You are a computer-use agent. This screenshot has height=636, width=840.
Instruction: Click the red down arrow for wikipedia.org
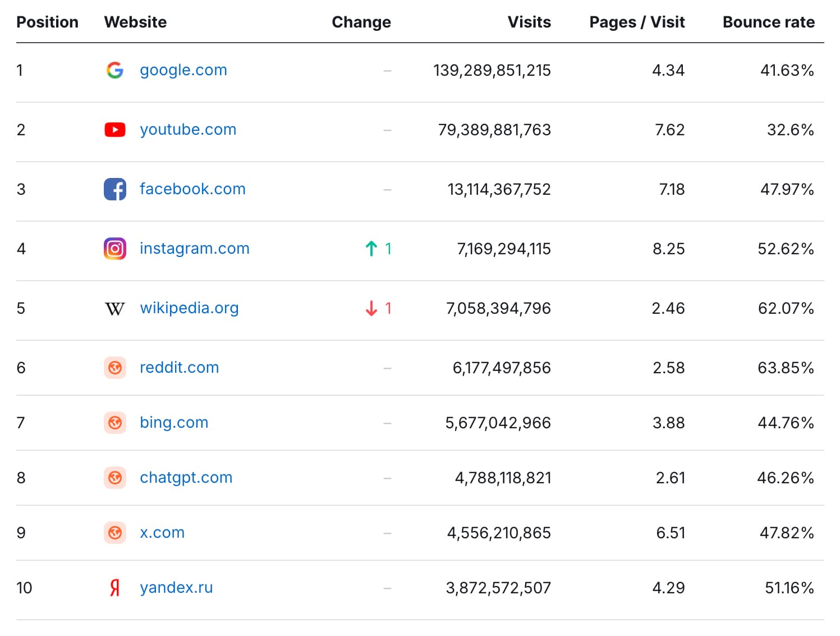pos(371,308)
